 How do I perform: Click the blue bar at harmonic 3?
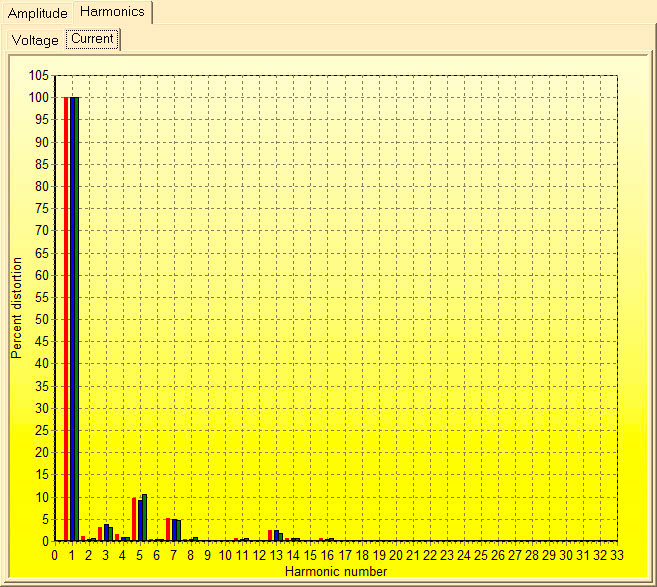(x=106, y=533)
